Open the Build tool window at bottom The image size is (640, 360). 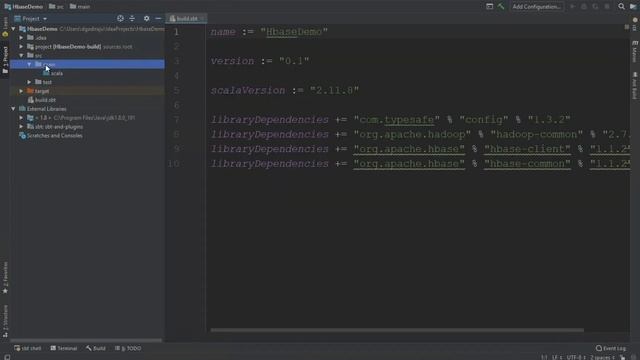pos(96,348)
